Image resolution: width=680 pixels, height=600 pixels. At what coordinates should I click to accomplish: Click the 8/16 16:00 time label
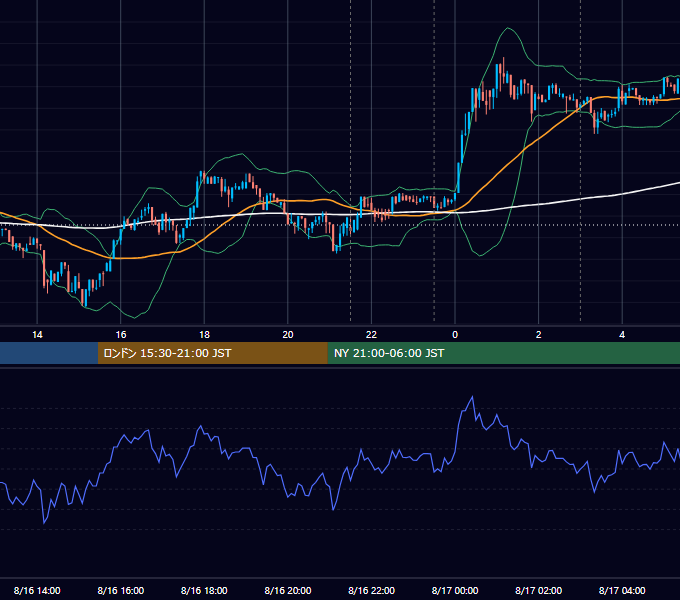click(121, 590)
